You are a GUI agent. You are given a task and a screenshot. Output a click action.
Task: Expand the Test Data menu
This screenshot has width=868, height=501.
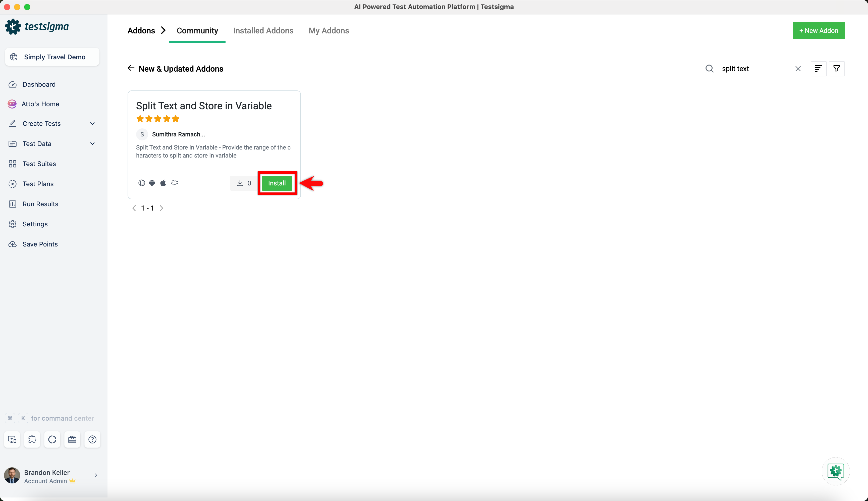point(92,143)
